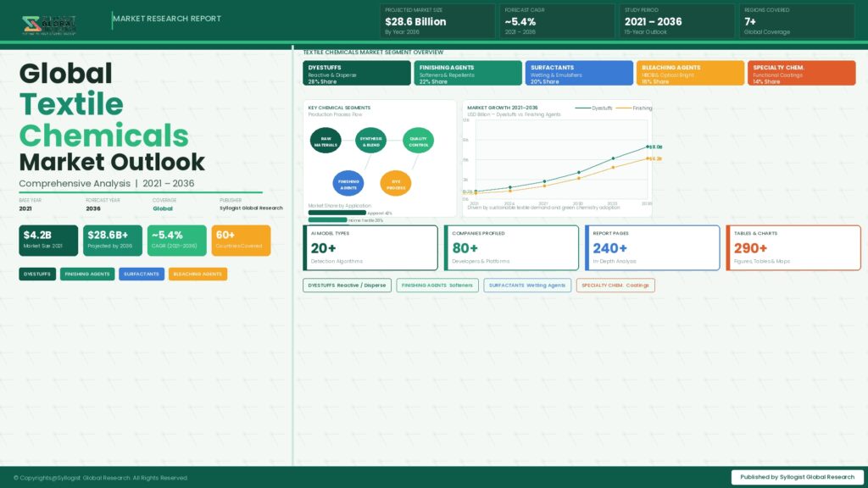Click the Syllogist Global logo

[x=50, y=24]
